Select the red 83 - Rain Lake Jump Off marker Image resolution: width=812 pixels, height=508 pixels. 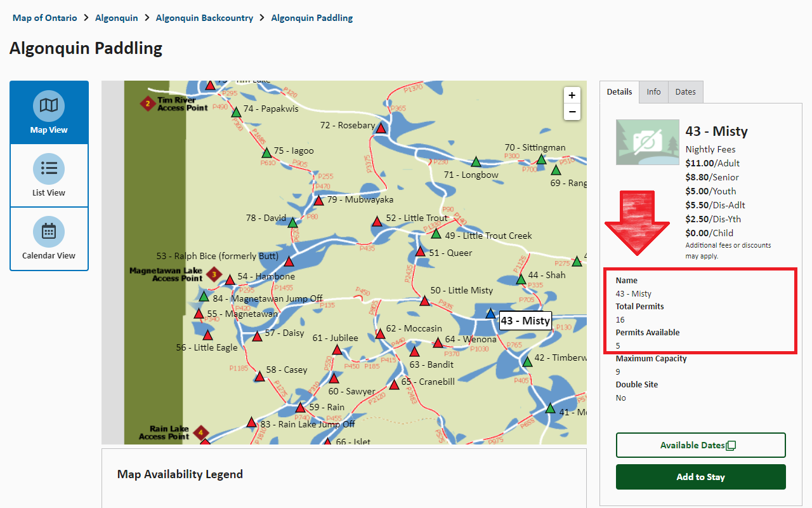click(251, 422)
